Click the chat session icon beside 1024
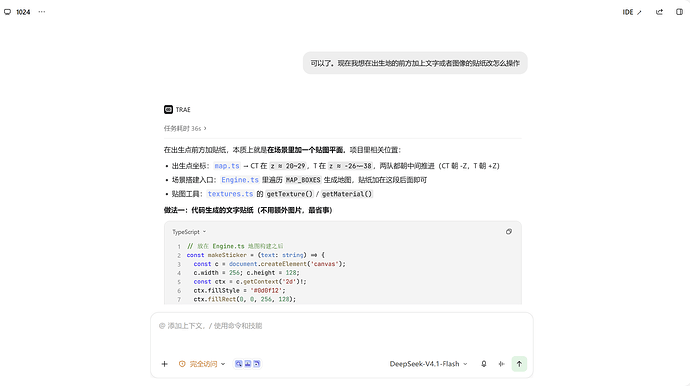This screenshot has height=386, width=690. point(7,12)
